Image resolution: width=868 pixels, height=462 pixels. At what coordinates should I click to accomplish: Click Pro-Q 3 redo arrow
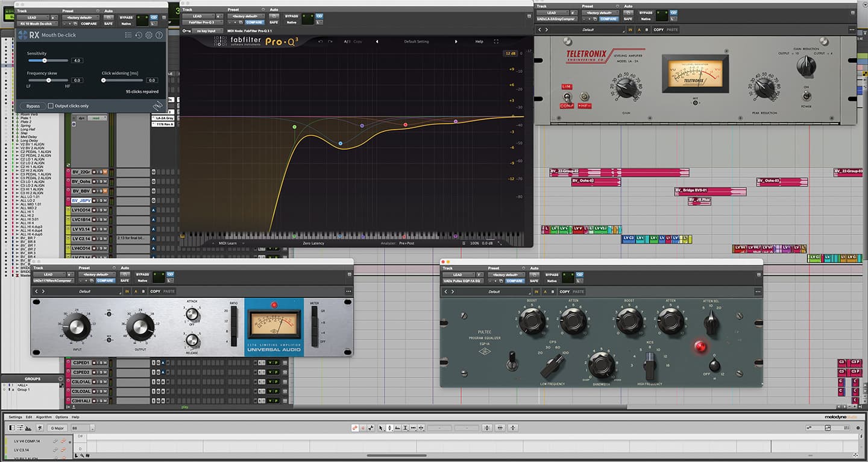pyautogui.click(x=330, y=42)
